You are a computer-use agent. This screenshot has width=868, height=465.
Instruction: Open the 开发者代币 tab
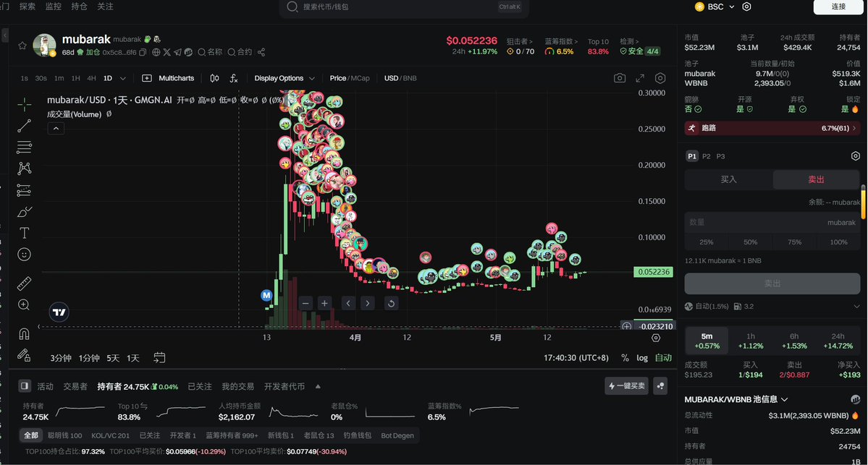284,386
